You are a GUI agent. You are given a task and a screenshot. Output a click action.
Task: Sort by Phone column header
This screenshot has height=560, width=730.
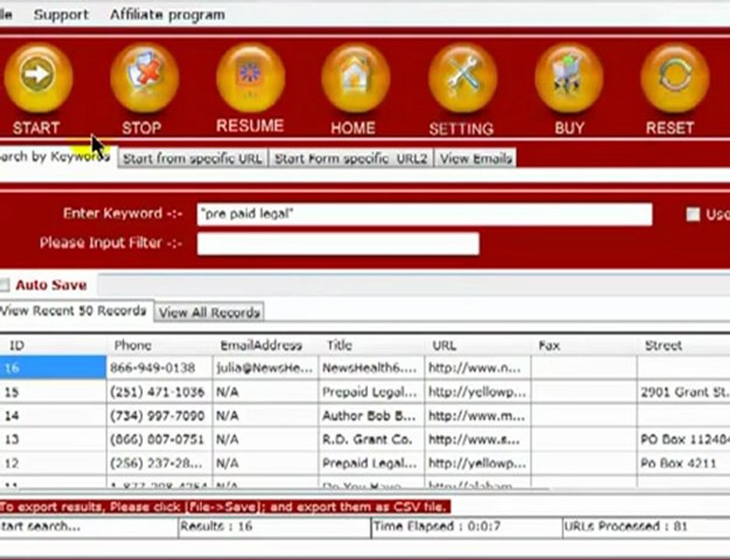pyautogui.click(x=159, y=345)
